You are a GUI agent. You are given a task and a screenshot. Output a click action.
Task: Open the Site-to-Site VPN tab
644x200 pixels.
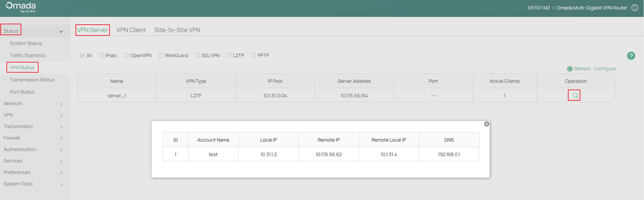pyautogui.click(x=177, y=30)
